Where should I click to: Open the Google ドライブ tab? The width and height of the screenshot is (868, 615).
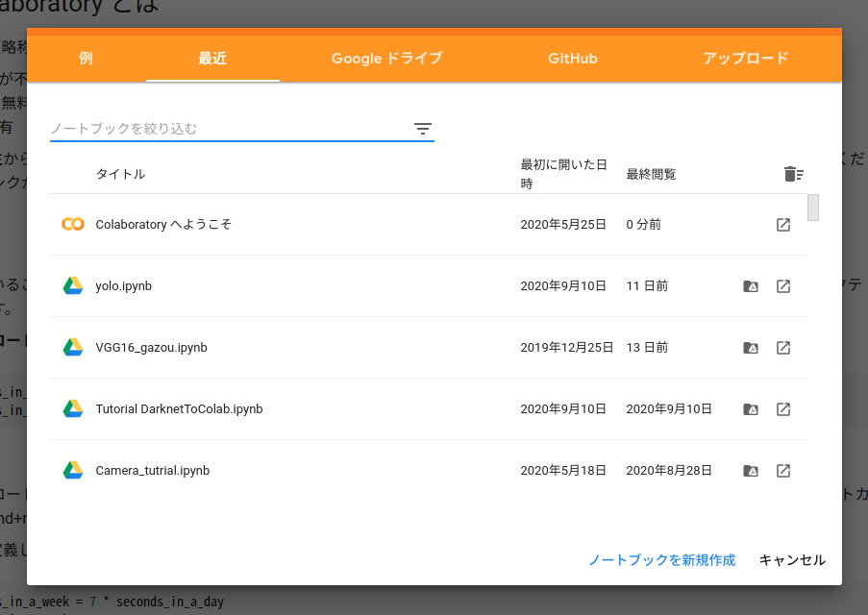pos(387,58)
